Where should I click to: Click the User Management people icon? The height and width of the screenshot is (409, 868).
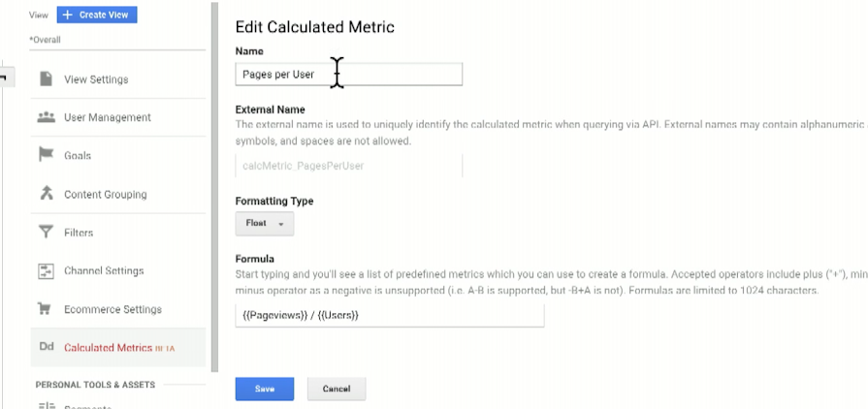pos(46,117)
